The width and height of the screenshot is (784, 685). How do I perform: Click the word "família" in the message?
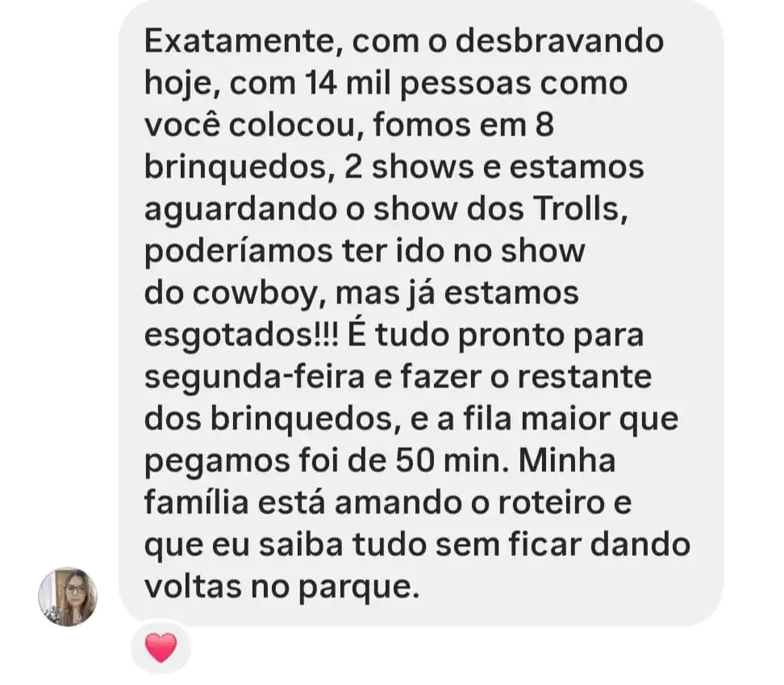tap(197, 502)
